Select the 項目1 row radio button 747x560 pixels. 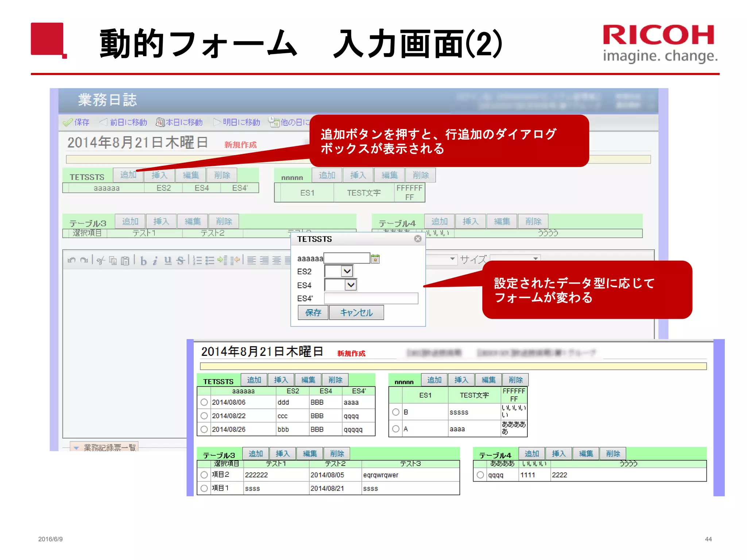tap(204, 488)
